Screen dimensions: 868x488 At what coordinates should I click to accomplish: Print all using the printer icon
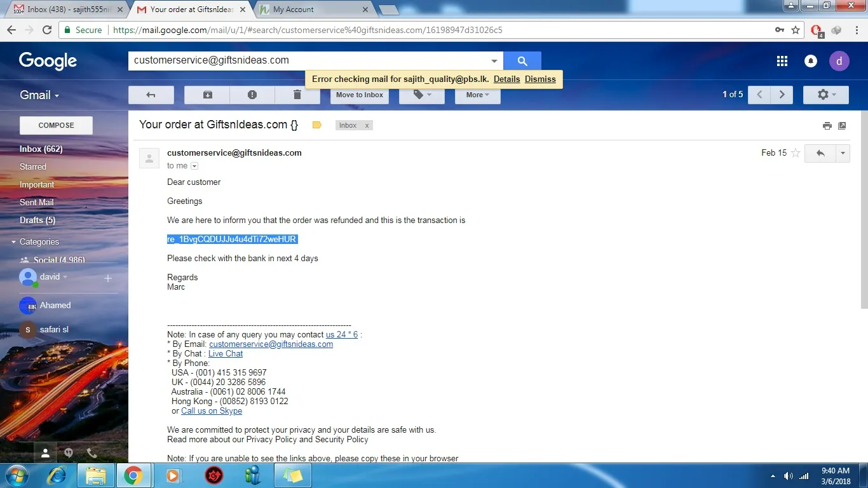pyautogui.click(x=827, y=125)
